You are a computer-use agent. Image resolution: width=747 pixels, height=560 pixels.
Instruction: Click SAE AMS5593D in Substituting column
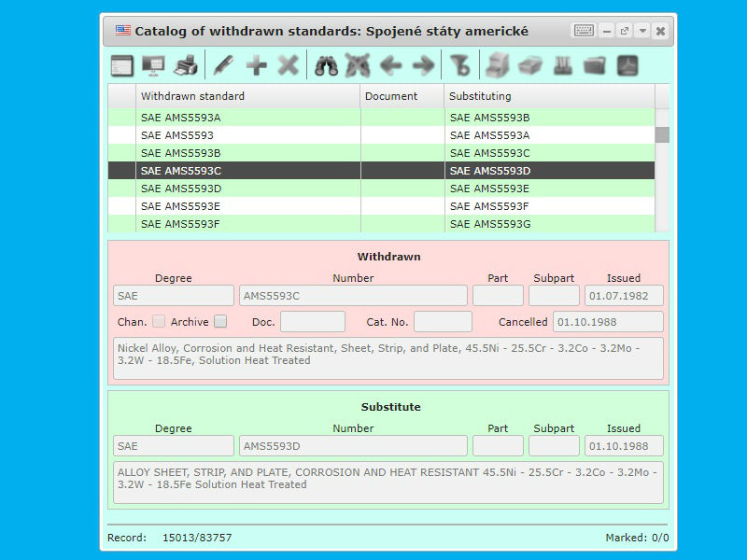[490, 171]
